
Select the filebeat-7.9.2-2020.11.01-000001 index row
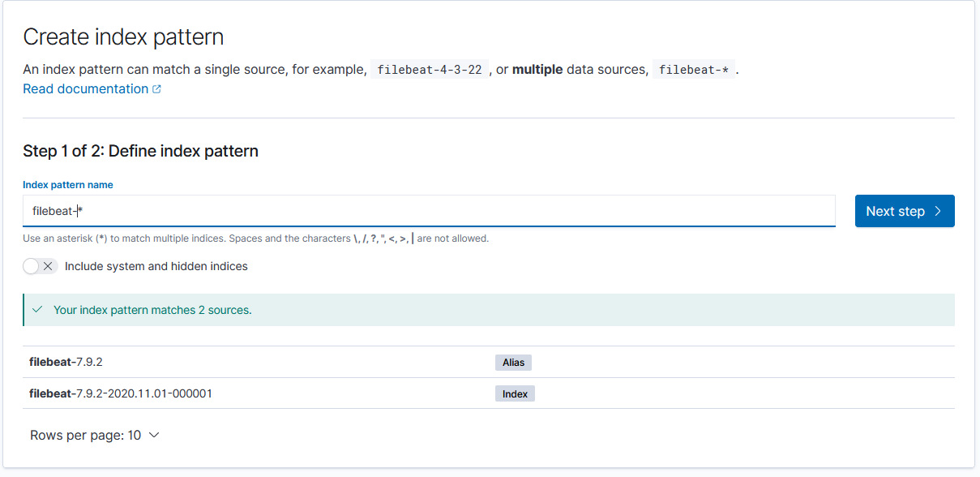(x=121, y=394)
